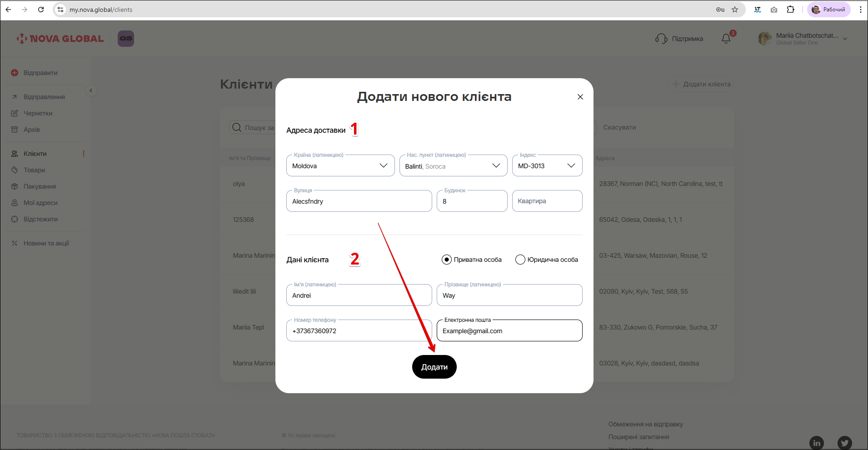Click client name liliedit lili

pos(244,291)
